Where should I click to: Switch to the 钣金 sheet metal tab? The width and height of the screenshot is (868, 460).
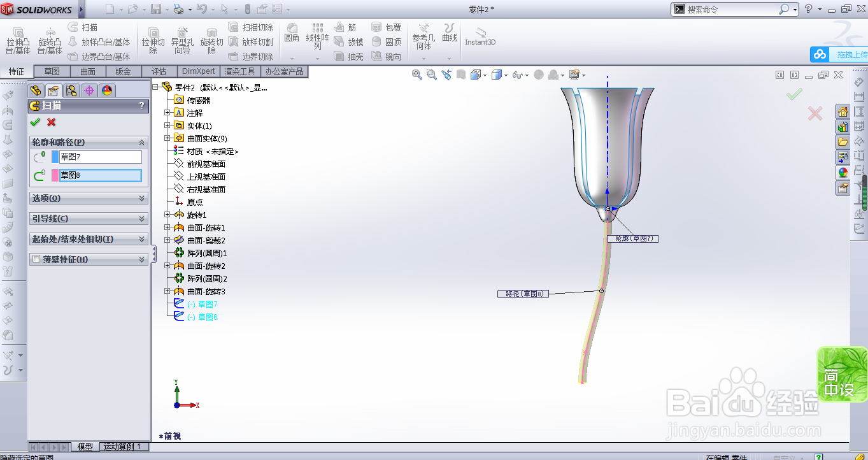click(x=124, y=71)
